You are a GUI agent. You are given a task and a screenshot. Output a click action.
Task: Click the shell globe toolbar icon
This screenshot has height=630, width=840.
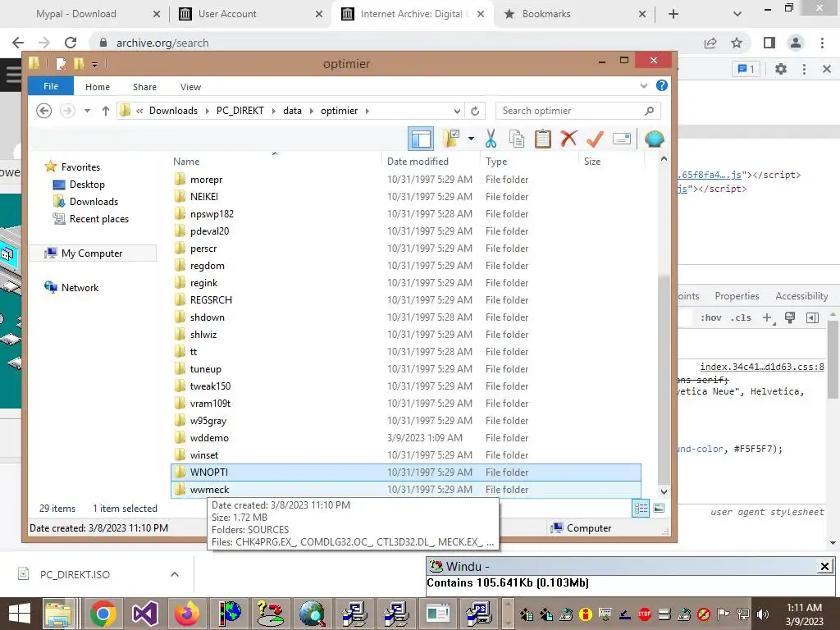coord(654,139)
